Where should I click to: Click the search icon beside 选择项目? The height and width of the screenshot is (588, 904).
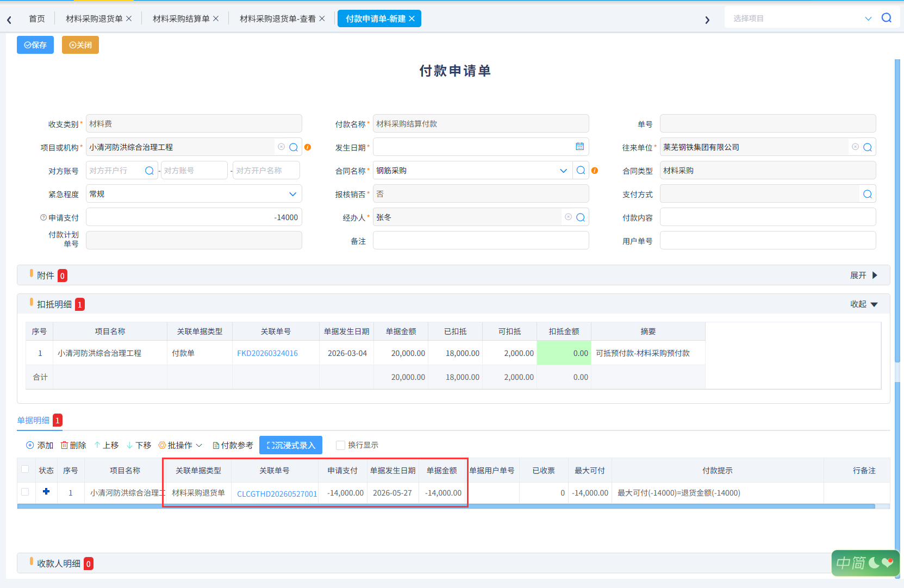(886, 18)
